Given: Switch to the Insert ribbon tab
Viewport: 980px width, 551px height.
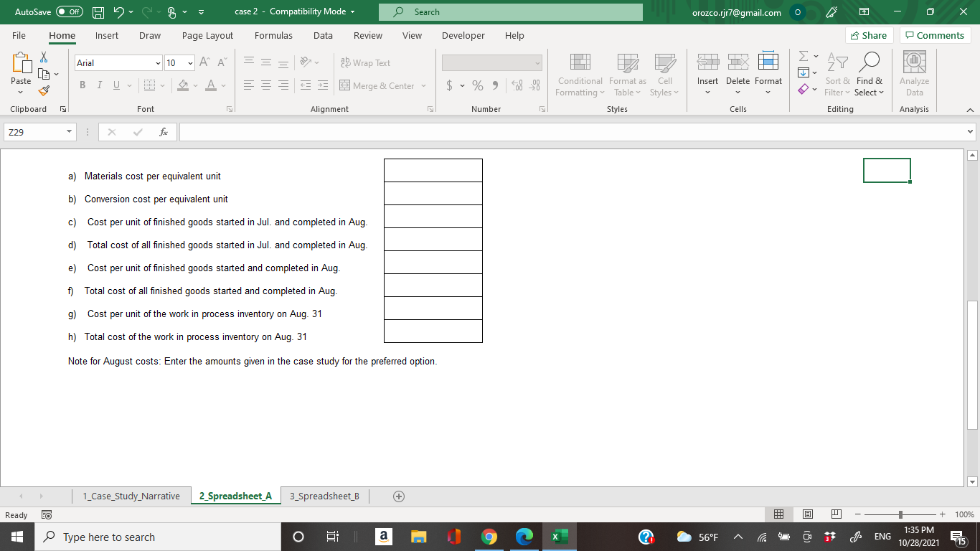Looking at the screenshot, I should [x=107, y=36].
